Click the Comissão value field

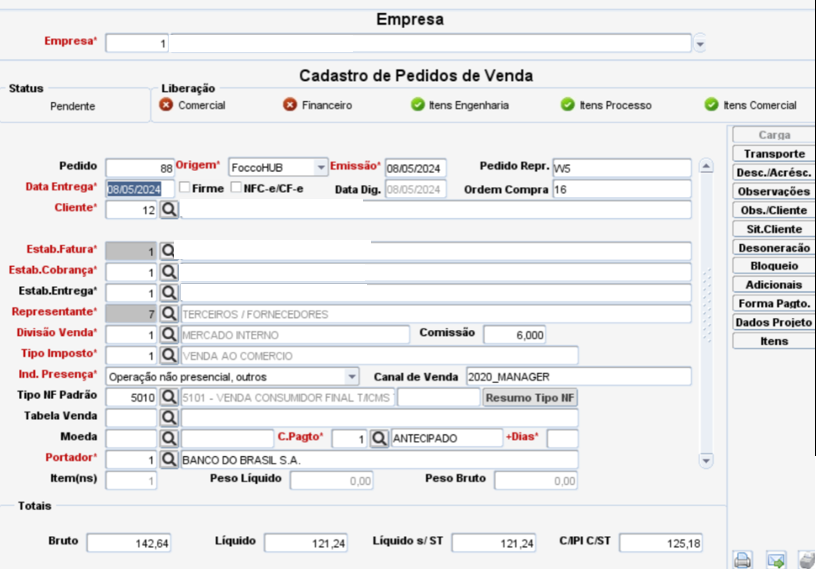(514, 335)
